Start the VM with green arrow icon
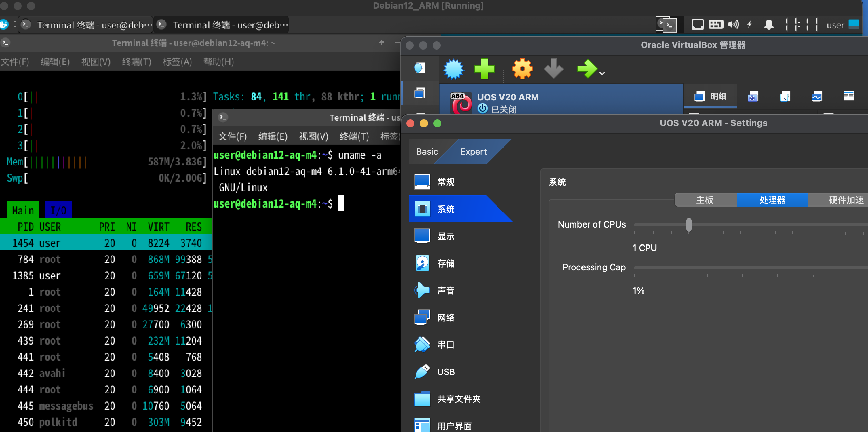 pyautogui.click(x=587, y=69)
